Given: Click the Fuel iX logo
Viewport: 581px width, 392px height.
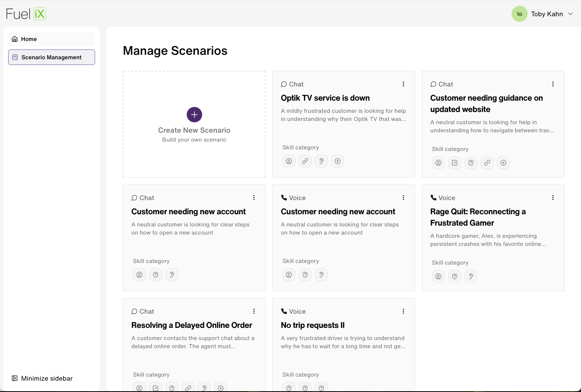Looking at the screenshot, I should (x=26, y=14).
